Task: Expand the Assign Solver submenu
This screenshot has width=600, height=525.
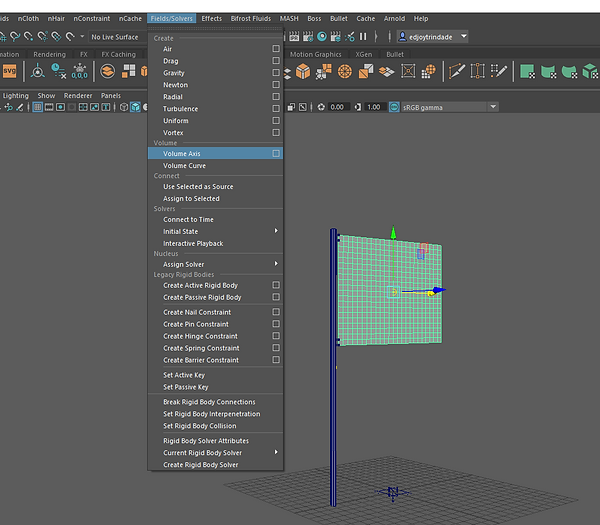Action: coord(276,263)
